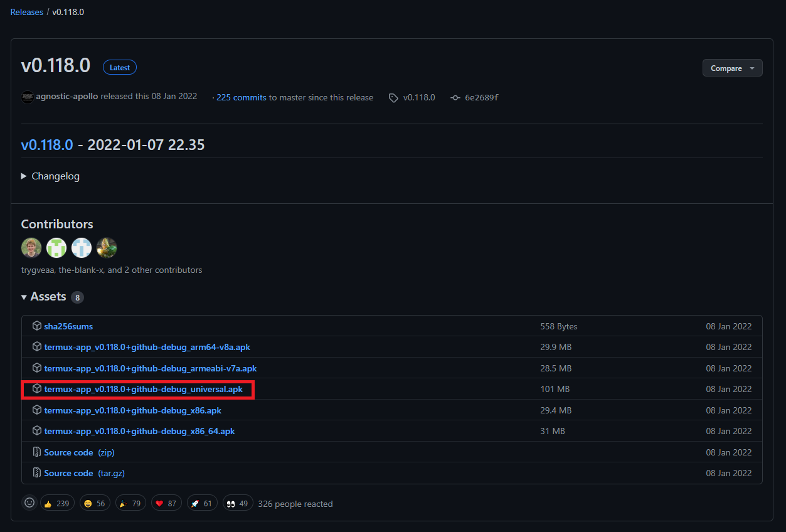Click agnostic-apollo's avatar icon

(28, 97)
